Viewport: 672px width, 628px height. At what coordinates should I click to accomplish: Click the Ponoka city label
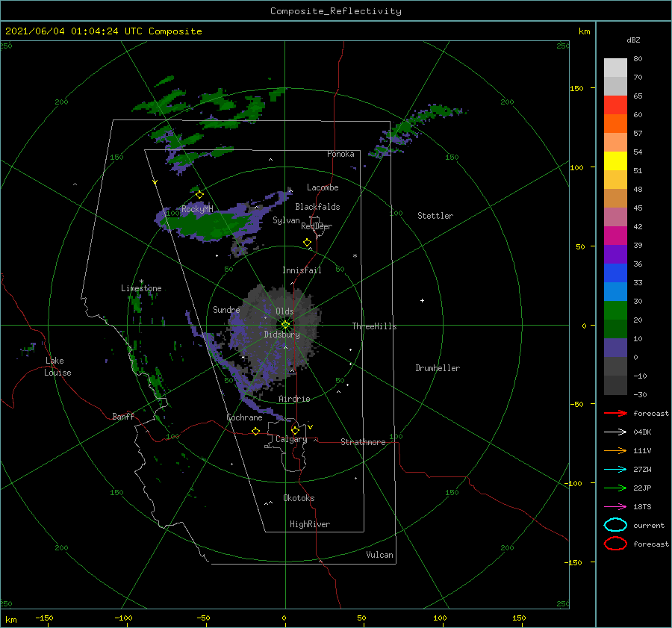340,154
